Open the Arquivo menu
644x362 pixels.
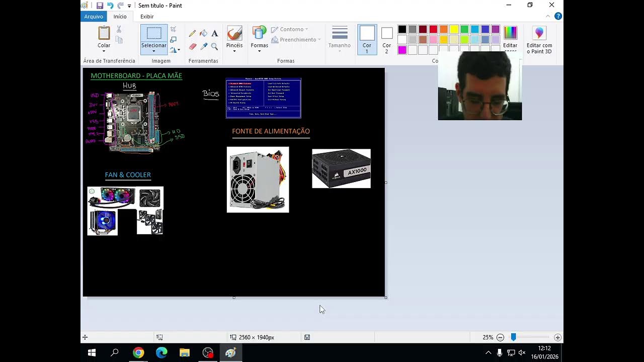pyautogui.click(x=94, y=17)
